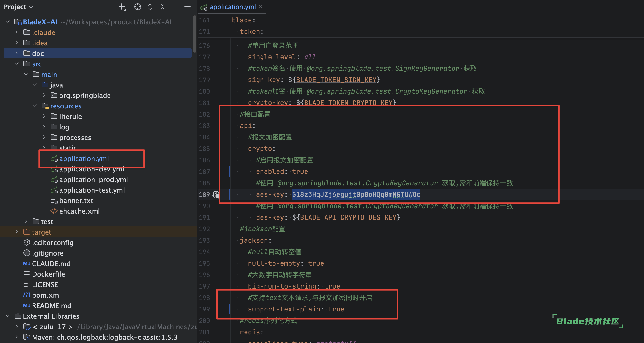Open Project panel options three-dot menu
Viewport: 644px width, 343px height.
click(175, 7)
